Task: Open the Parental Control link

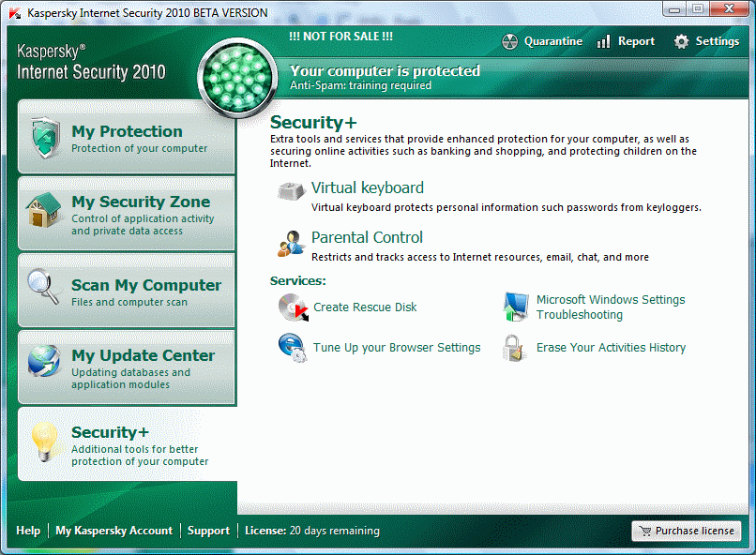Action: point(367,237)
